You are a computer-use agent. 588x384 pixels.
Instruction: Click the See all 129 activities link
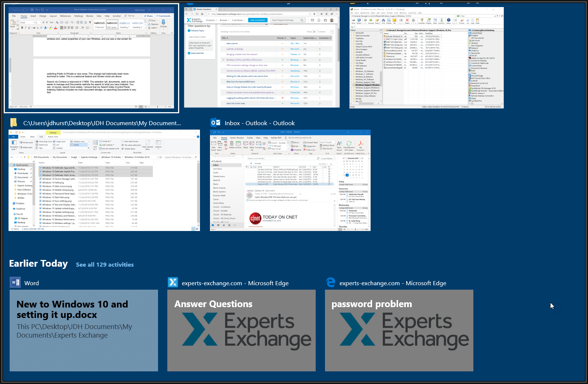[x=105, y=265]
